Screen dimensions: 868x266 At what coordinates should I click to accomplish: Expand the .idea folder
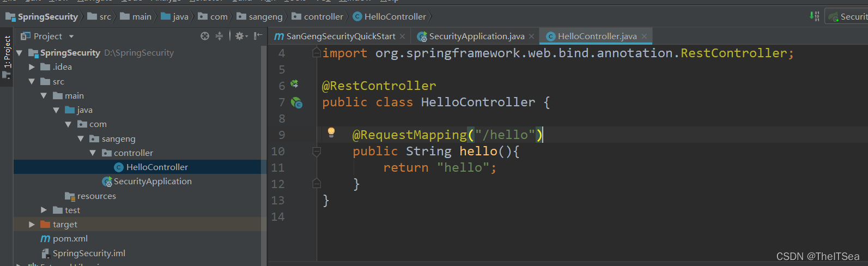pyautogui.click(x=32, y=67)
